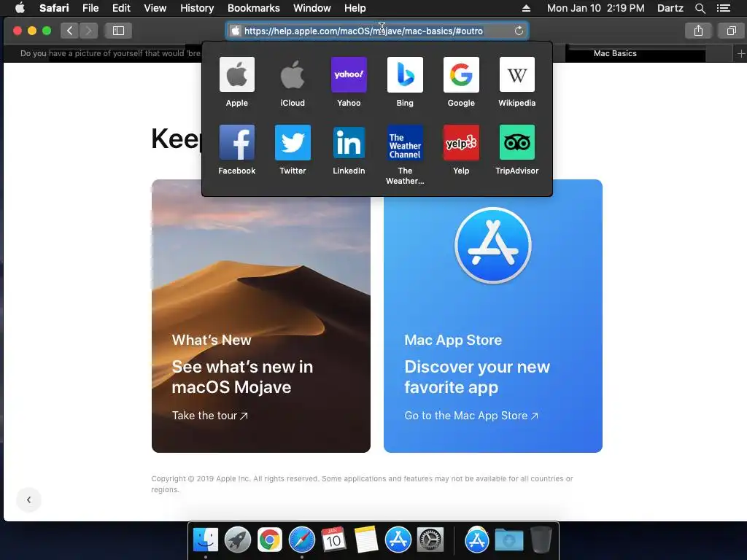Open the Help menu
This screenshot has width=747, height=560.
click(355, 8)
